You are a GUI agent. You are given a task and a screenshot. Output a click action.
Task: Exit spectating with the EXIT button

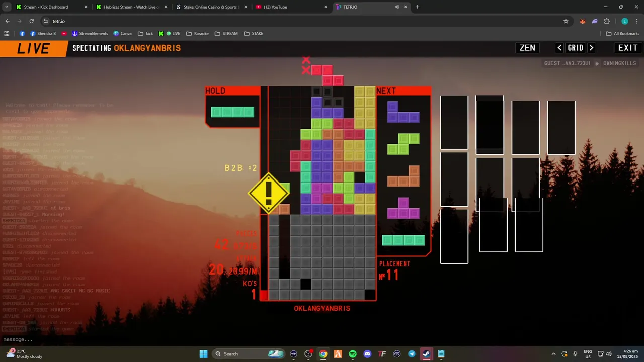point(628,48)
